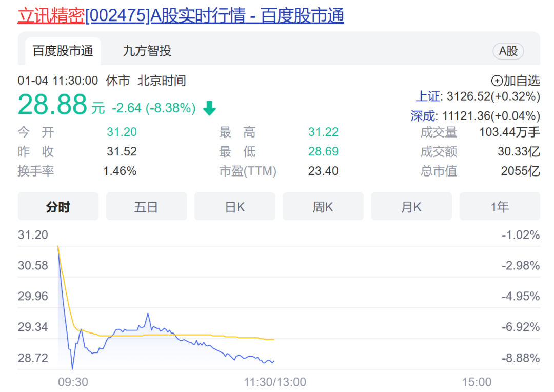
Task: Click the green down arrow icon
Action: 209,108
